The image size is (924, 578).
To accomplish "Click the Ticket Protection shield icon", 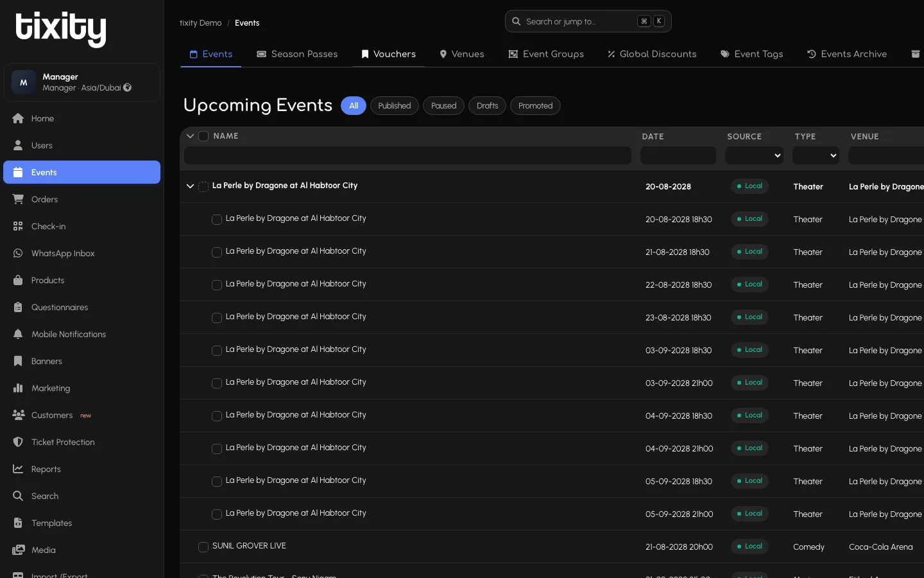I will [x=18, y=442].
